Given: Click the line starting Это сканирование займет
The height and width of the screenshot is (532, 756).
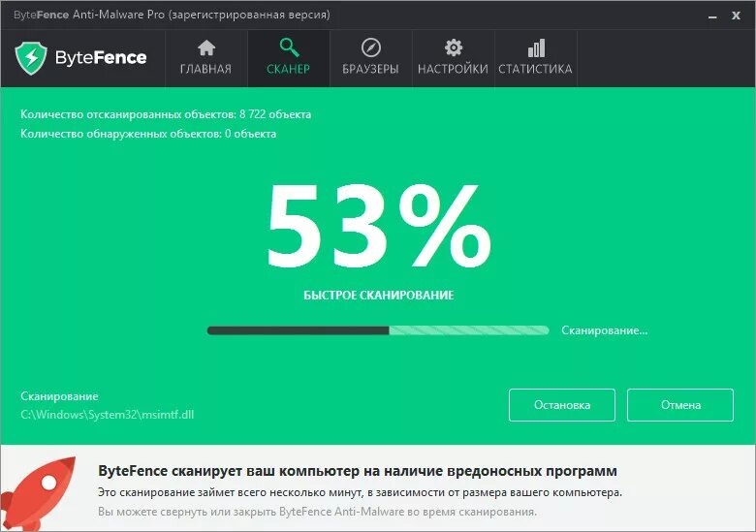Looking at the screenshot, I should tap(360, 492).
